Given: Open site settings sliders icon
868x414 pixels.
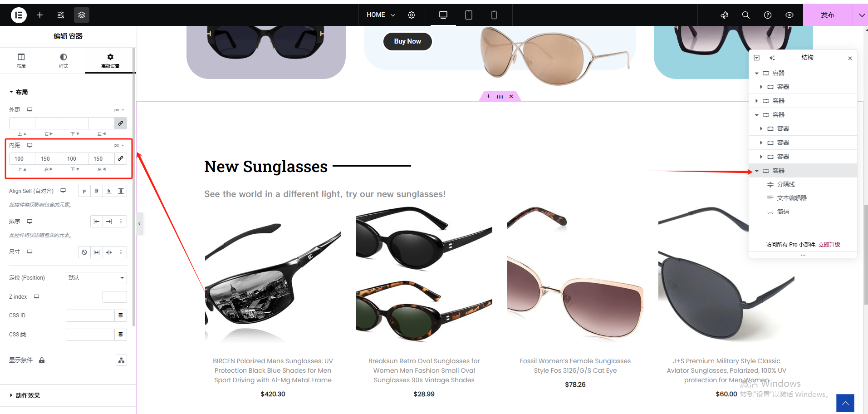Looking at the screenshot, I should point(61,15).
